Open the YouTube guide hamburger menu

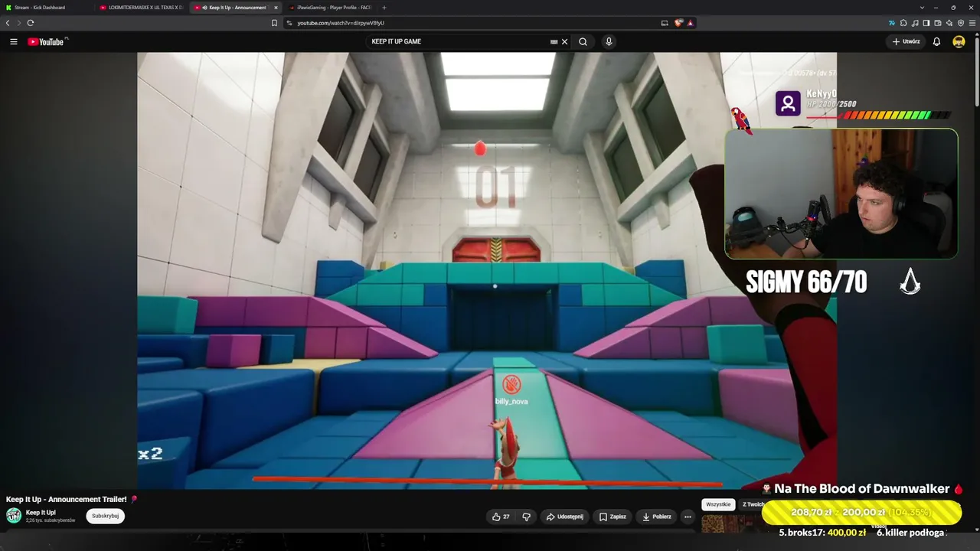14,41
